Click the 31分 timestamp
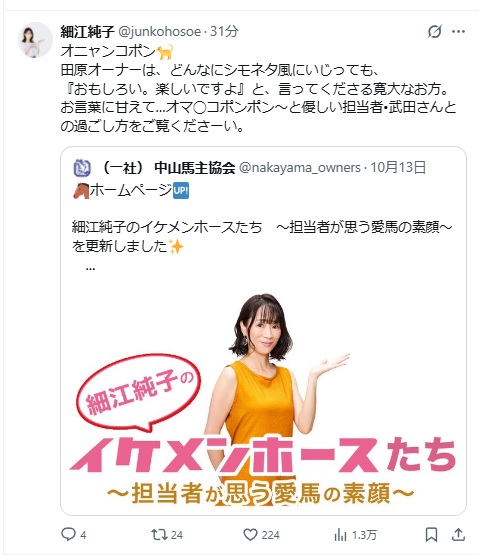 coord(224,32)
